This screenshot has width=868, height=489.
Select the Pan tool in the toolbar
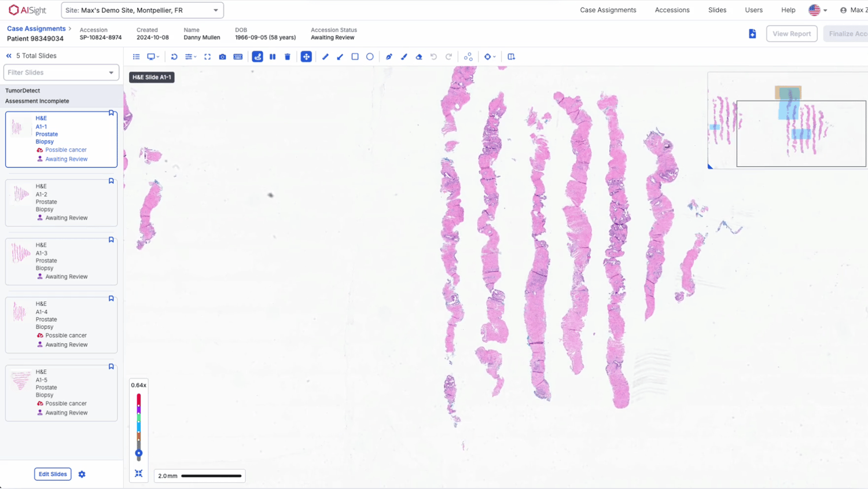point(307,56)
